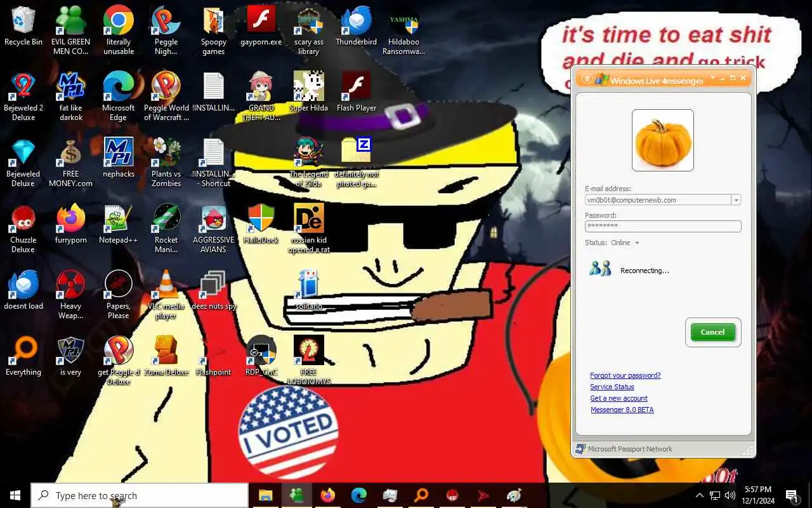This screenshot has width=812, height=508.
Task: Open Messenger title bar menu arrow
Action: pyautogui.click(x=712, y=79)
